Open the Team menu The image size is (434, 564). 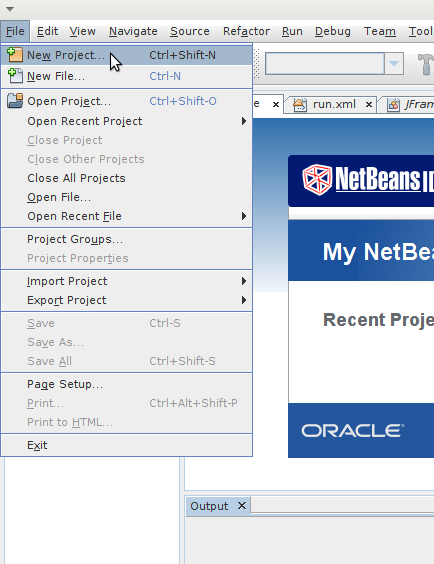tap(380, 31)
